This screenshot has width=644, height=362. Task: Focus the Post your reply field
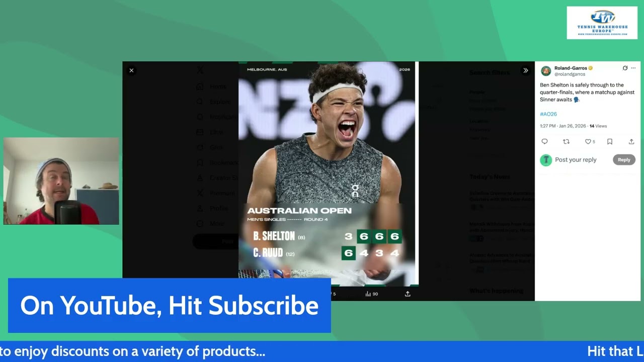click(x=576, y=160)
